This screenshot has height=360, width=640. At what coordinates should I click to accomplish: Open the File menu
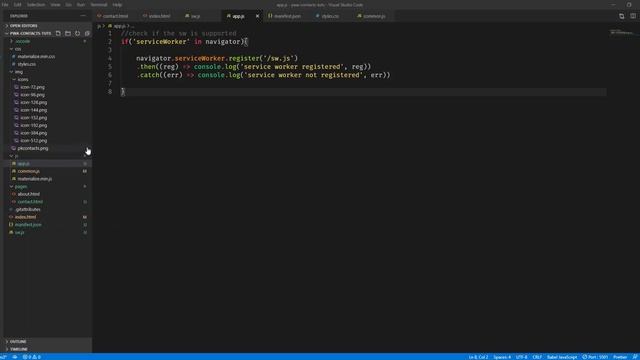tap(5, 5)
